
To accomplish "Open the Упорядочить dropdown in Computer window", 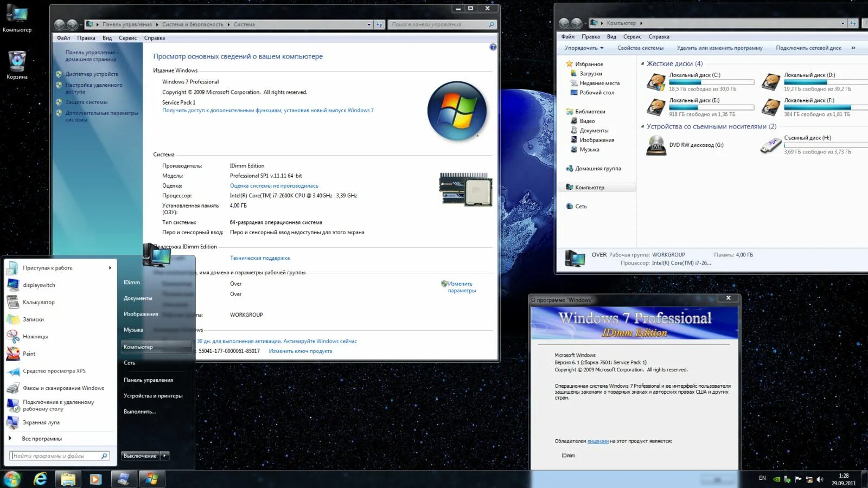I will click(x=584, y=48).
